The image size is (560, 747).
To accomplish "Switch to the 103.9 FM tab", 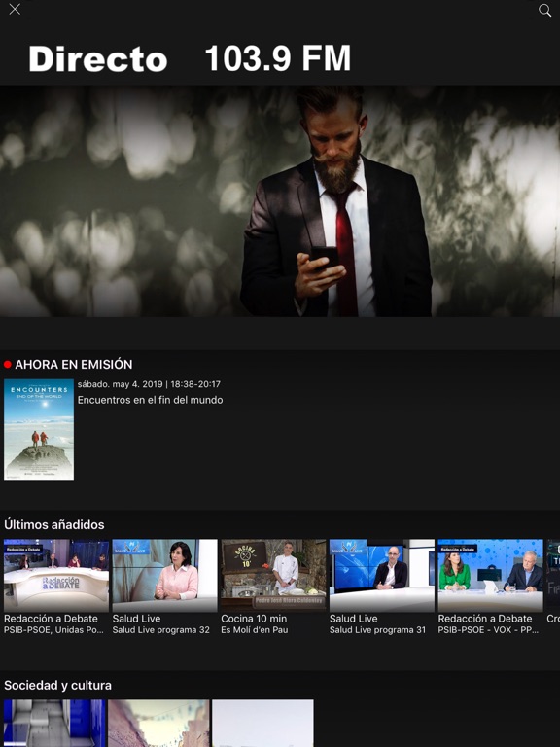I will [278, 58].
